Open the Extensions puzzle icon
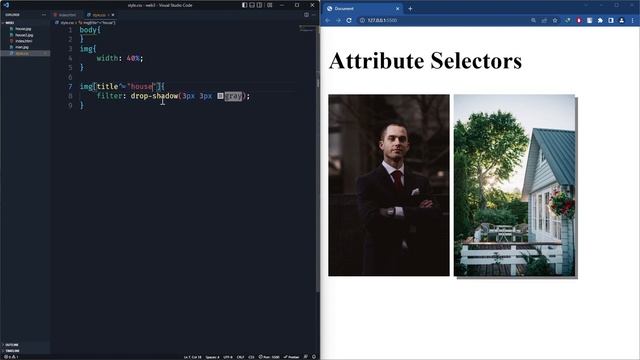Image resolution: width=640 pixels, height=360 pixels. point(600,20)
